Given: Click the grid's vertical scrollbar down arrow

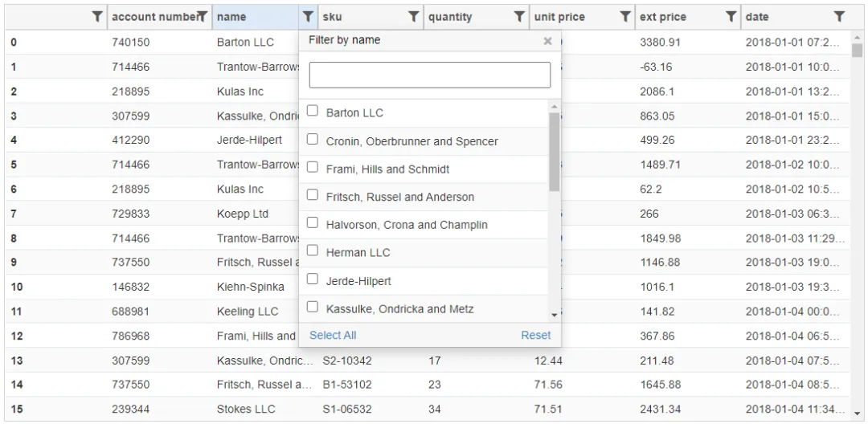Looking at the screenshot, I should pos(857,414).
